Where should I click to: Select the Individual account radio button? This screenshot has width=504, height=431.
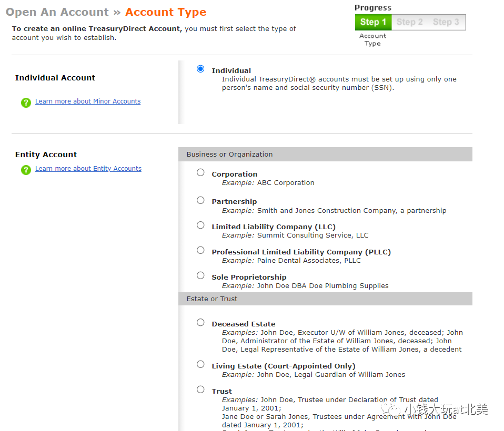(200, 69)
